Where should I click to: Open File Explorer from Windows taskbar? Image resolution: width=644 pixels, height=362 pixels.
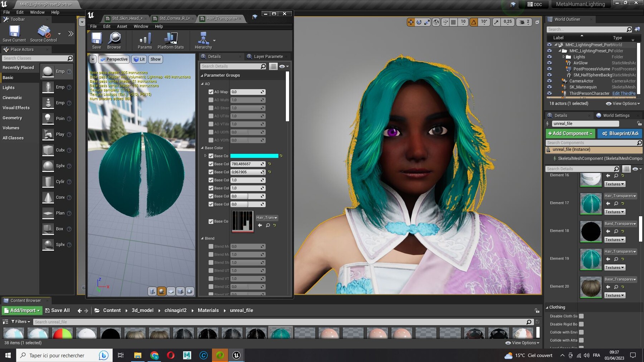click(x=138, y=355)
